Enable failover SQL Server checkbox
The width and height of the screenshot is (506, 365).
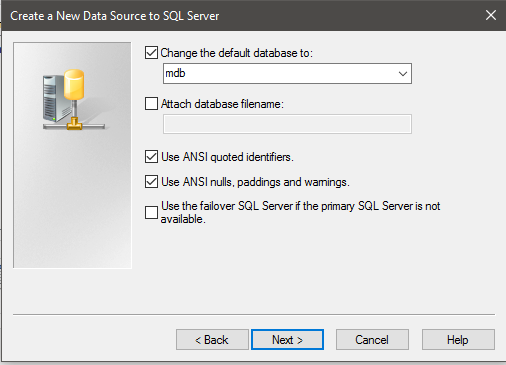click(151, 212)
